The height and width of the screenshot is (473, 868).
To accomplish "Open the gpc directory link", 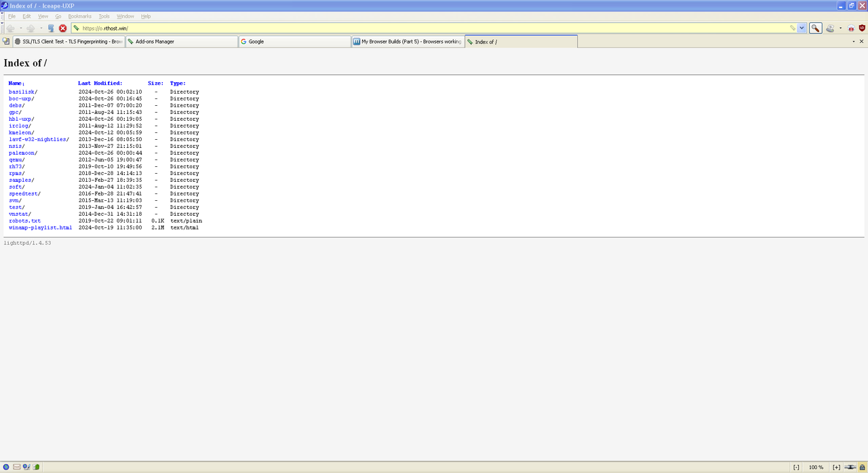I will (x=14, y=112).
